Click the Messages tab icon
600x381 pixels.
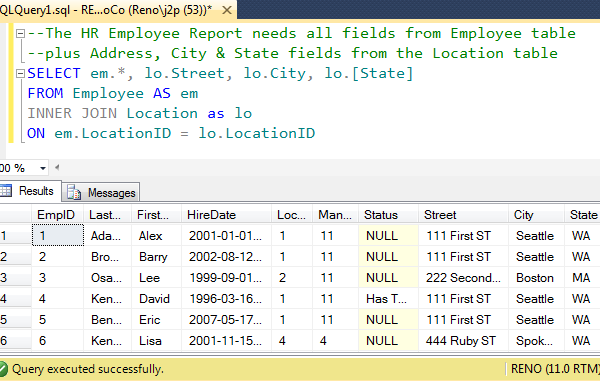coord(74,192)
